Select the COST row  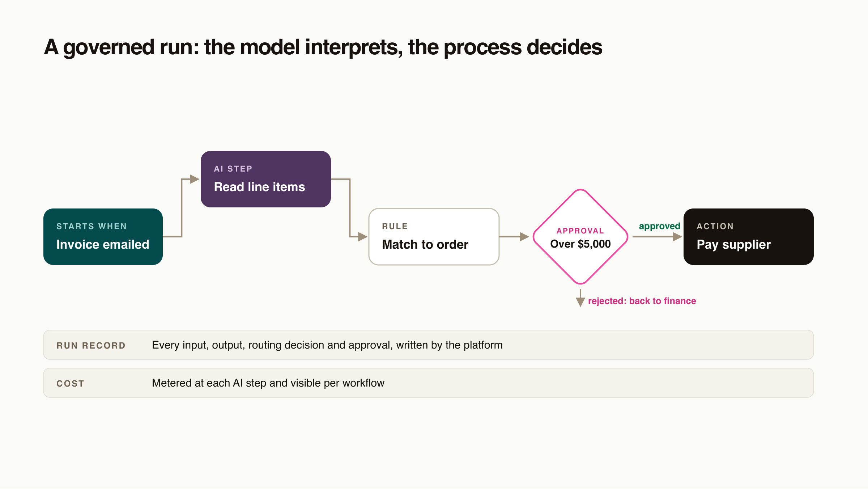click(x=429, y=383)
